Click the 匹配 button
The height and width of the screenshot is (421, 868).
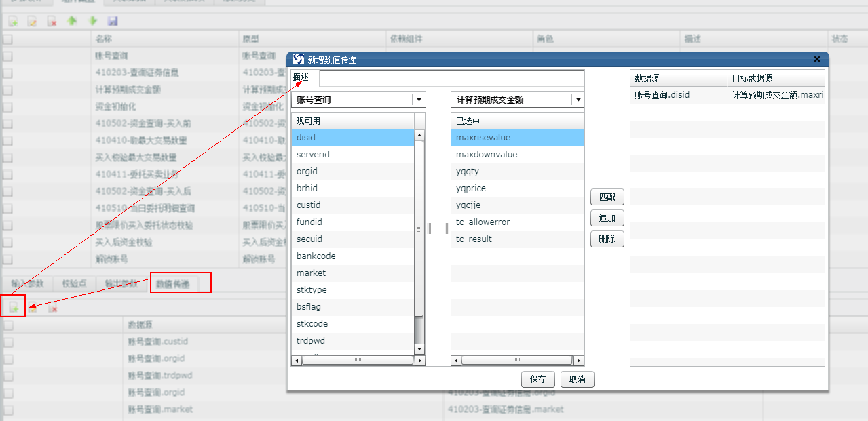pos(607,197)
